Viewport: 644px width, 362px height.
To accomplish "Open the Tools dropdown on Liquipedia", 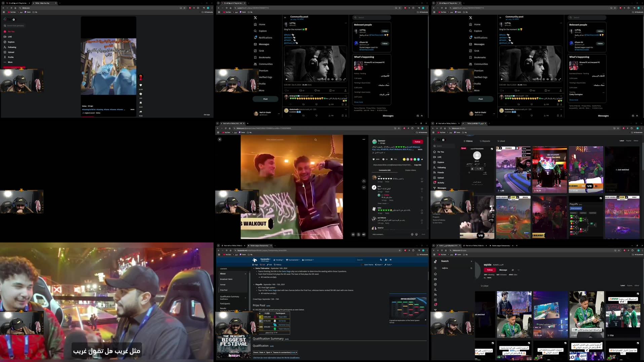I will (388, 265).
